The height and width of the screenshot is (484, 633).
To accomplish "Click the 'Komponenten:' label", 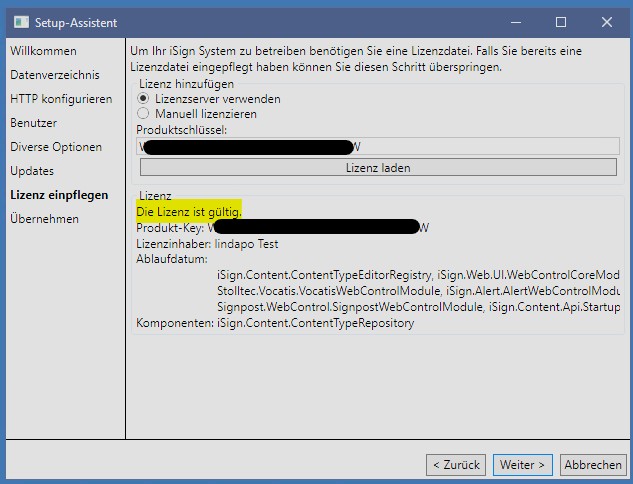I will click(175, 323).
